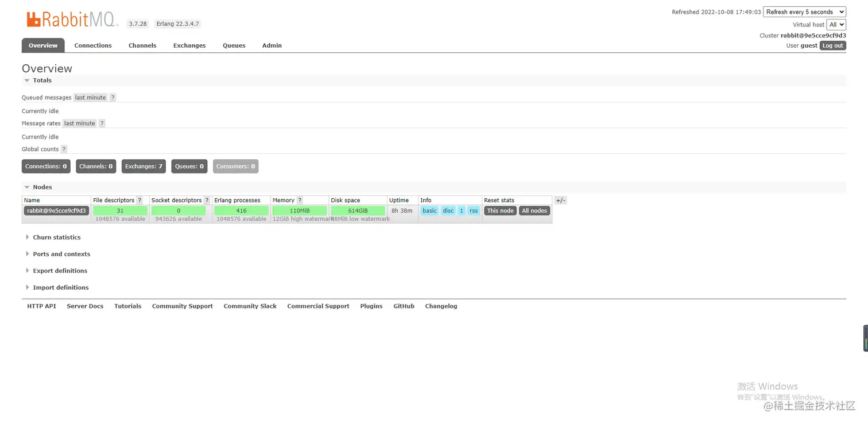Click the disc info tag

click(x=448, y=211)
